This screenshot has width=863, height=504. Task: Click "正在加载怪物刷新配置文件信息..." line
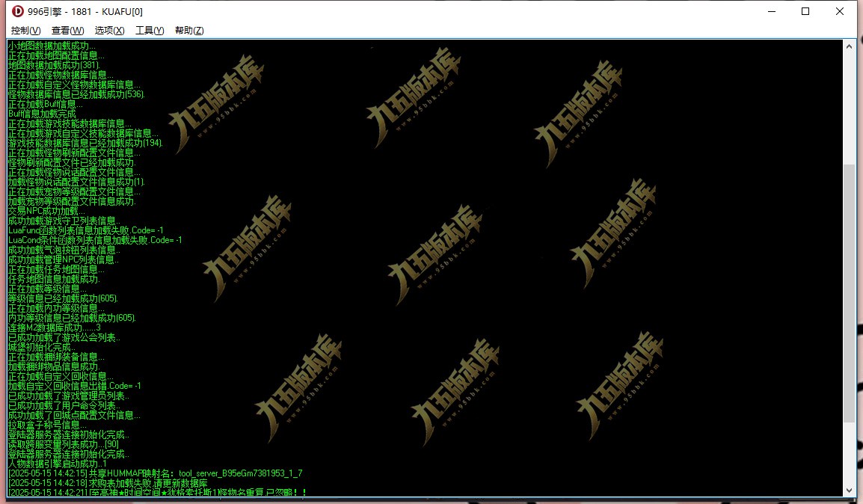(x=74, y=153)
